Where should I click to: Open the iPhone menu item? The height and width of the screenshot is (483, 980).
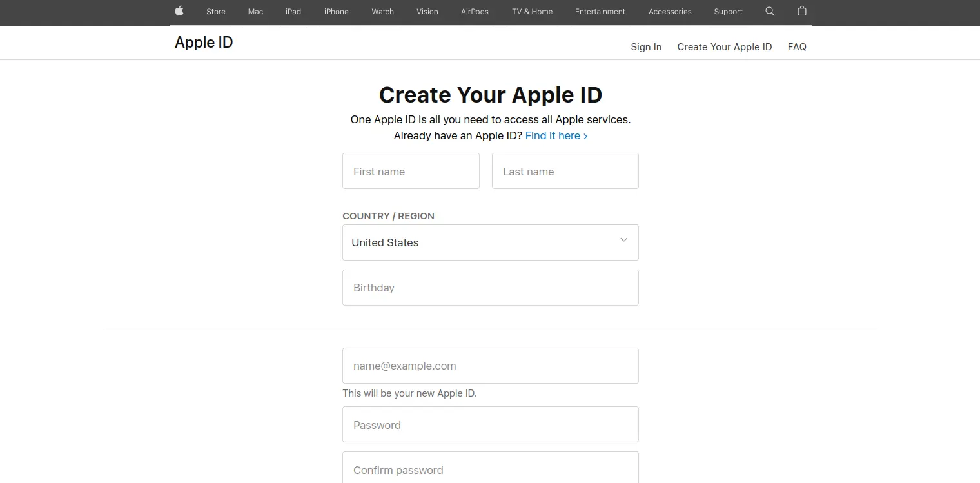(x=337, y=12)
